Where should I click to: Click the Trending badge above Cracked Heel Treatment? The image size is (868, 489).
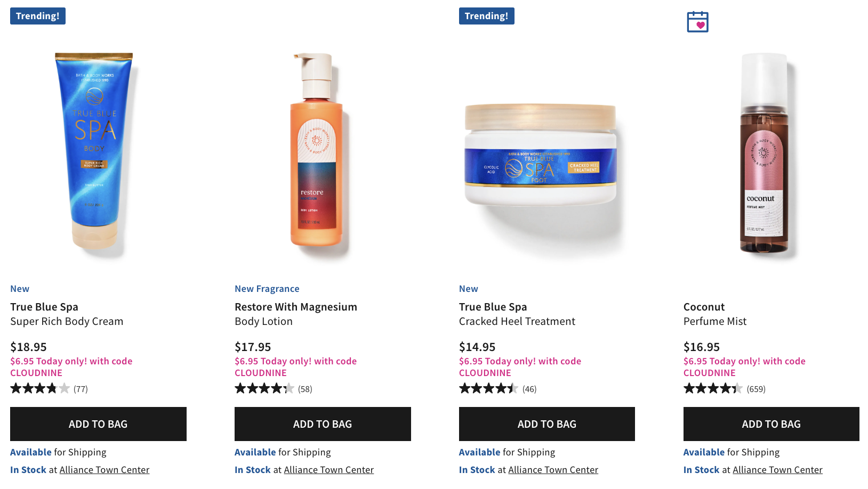tap(487, 16)
